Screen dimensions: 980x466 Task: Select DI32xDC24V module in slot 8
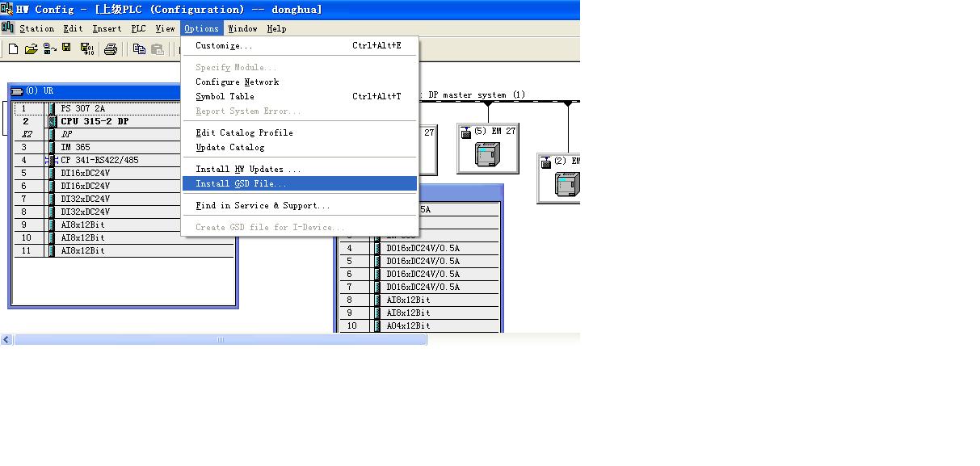pyautogui.click(x=97, y=212)
